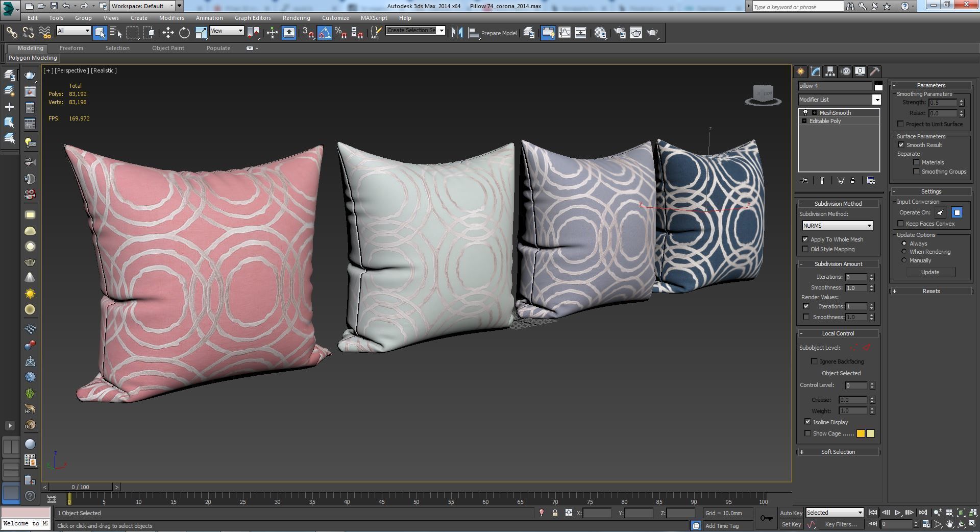Open the Select by Name dialog

click(x=116, y=33)
